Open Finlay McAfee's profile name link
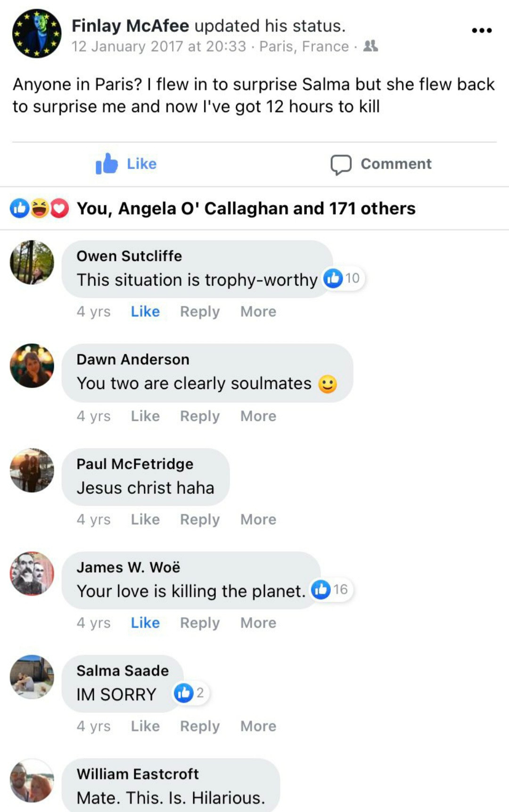 pyautogui.click(x=131, y=25)
